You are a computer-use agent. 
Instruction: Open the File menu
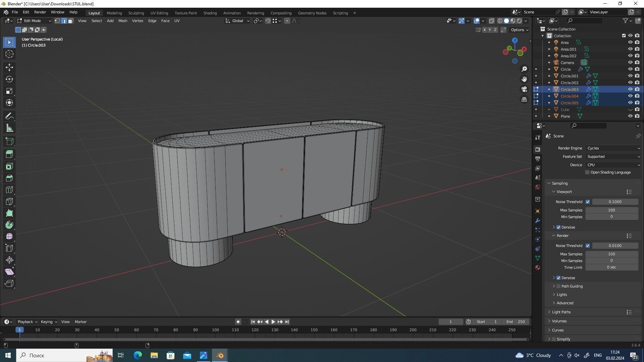click(x=15, y=12)
